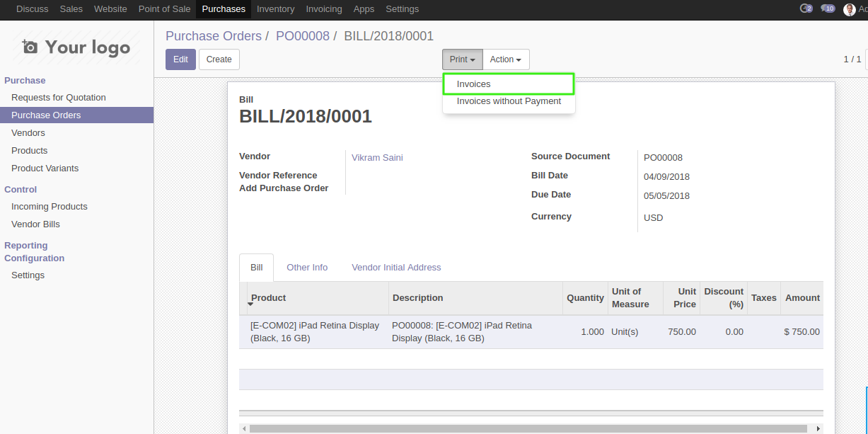Image resolution: width=868 pixels, height=434 pixels.
Task: Click the Edit button
Action: [180, 59]
